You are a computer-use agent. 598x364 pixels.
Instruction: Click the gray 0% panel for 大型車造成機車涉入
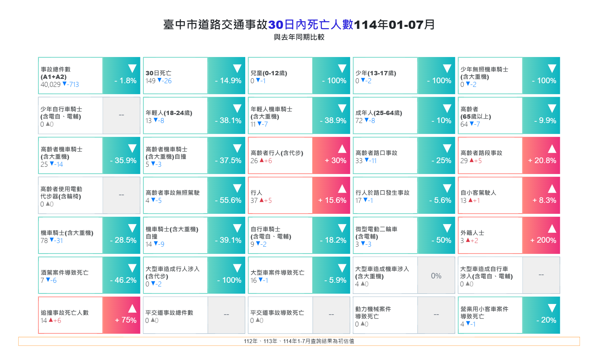point(436,275)
